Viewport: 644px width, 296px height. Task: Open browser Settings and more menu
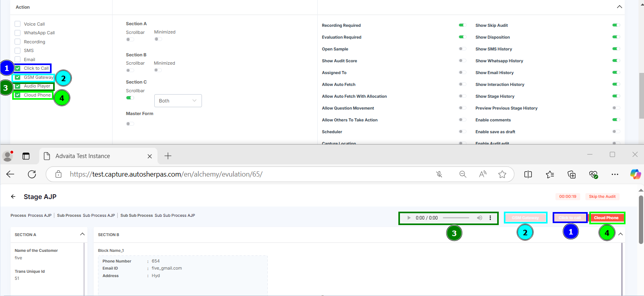[615, 174]
